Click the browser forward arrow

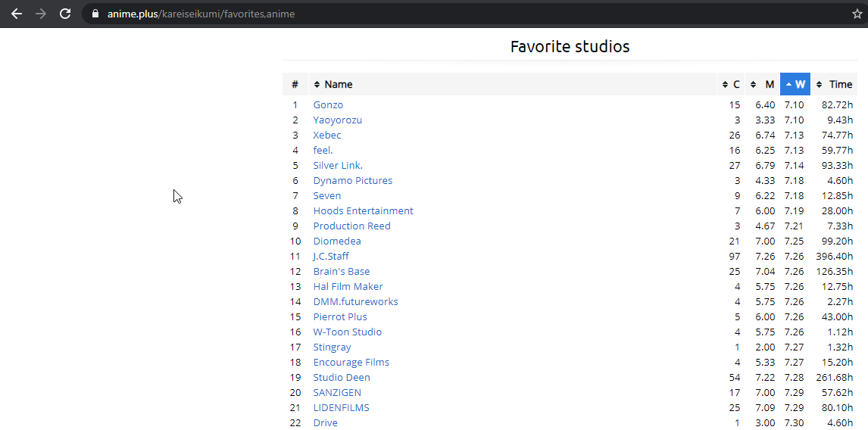[41, 14]
